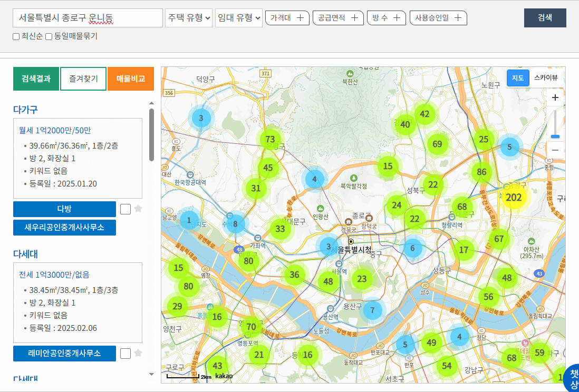This screenshot has height=392, width=579.
Task: Select the cluster marker 42
Action: [424, 114]
